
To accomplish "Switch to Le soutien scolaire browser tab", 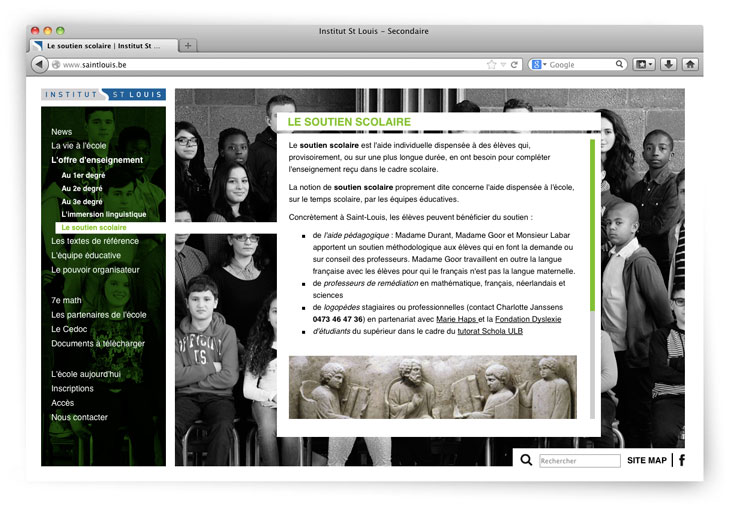I will tap(103, 45).
